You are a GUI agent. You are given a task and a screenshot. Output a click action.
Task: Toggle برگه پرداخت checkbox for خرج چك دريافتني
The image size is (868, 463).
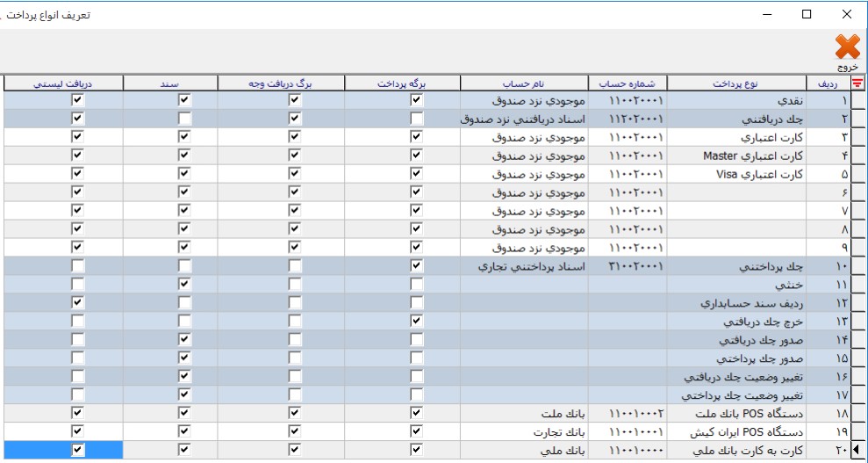pyautogui.click(x=416, y=322)
